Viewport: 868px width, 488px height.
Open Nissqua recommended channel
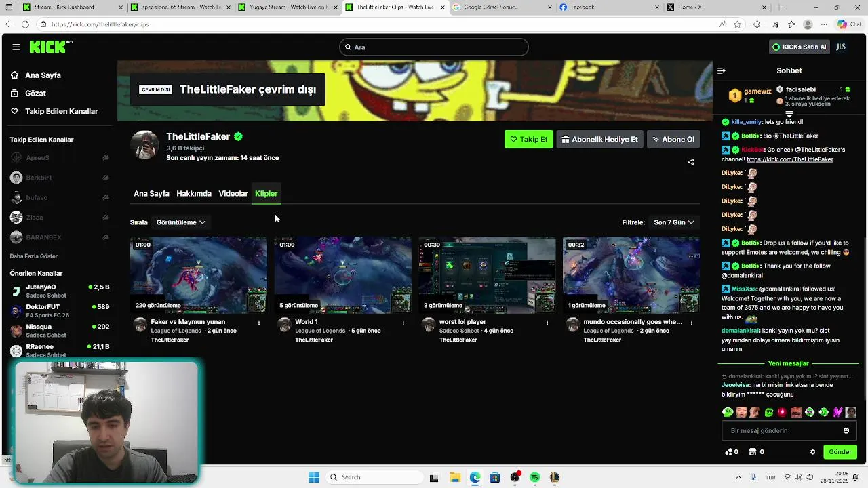point(60,331)
